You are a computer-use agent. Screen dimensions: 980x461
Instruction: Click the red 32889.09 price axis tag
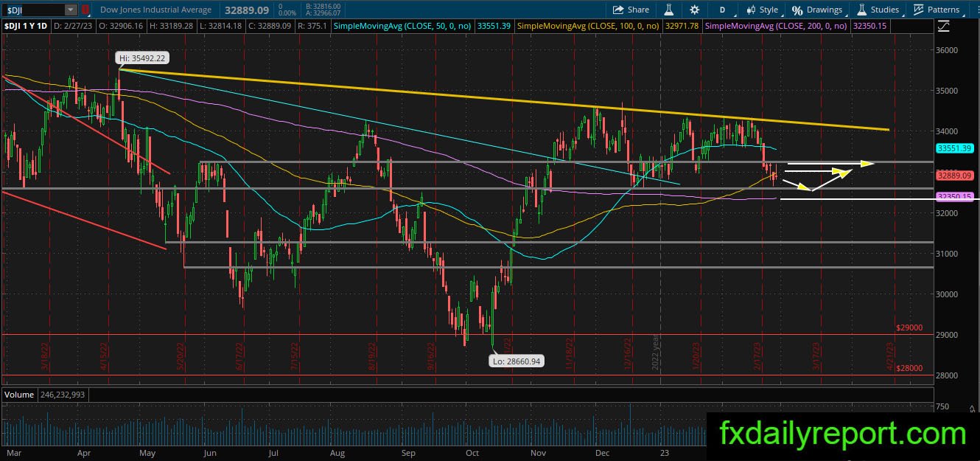point(956,176)
